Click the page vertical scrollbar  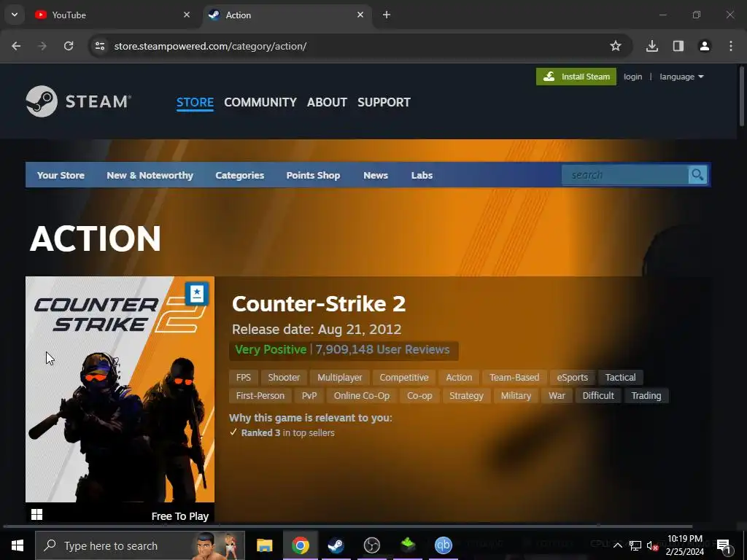[741, 96]
